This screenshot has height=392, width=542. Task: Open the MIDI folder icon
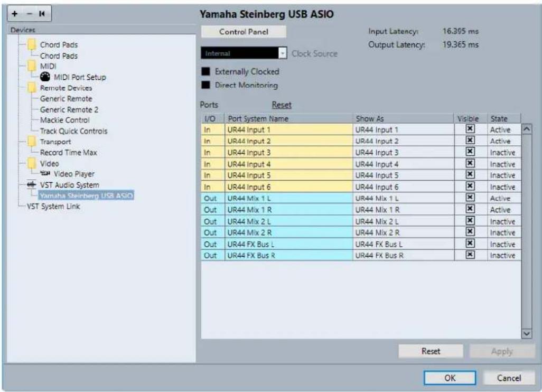[x=32, y=66]
